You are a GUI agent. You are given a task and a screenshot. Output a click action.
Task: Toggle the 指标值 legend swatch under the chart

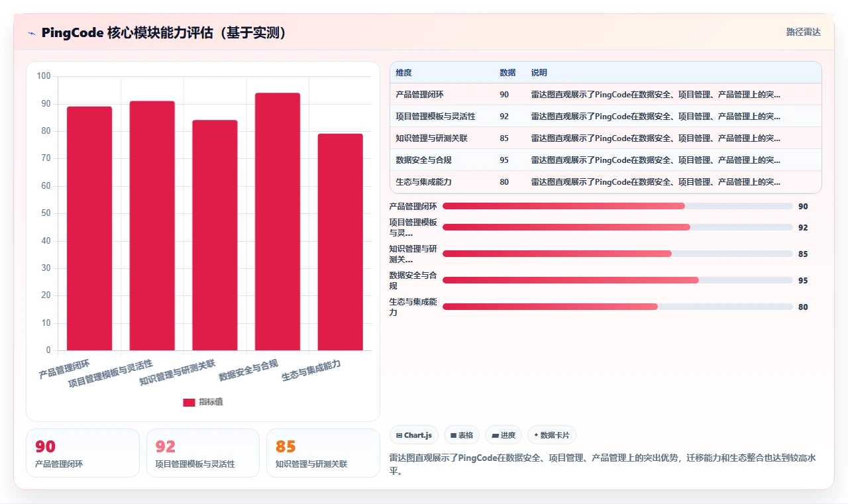(189, 402)
